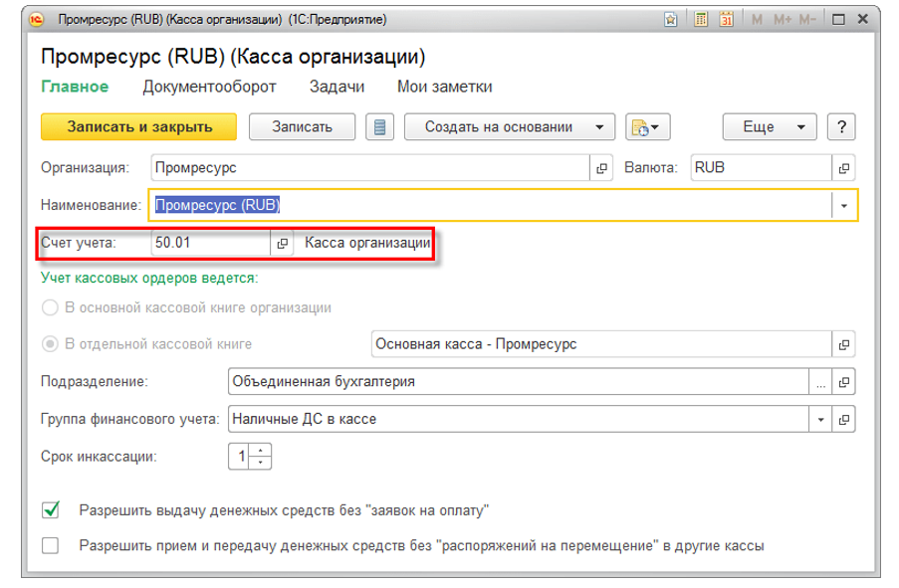
Task: Open the Валюта RUB linked record icon
Action: click(844, 168)
